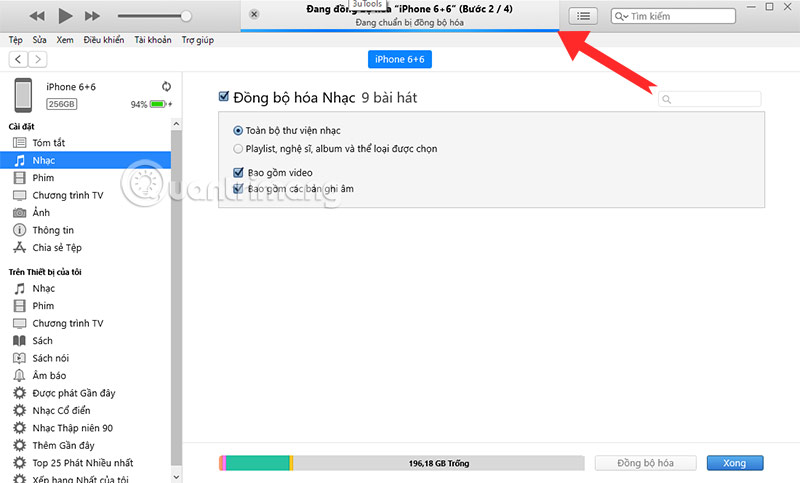Cancel sync with the X button
800x483 pixels.
pyautogui.click(x=254, y=14)
